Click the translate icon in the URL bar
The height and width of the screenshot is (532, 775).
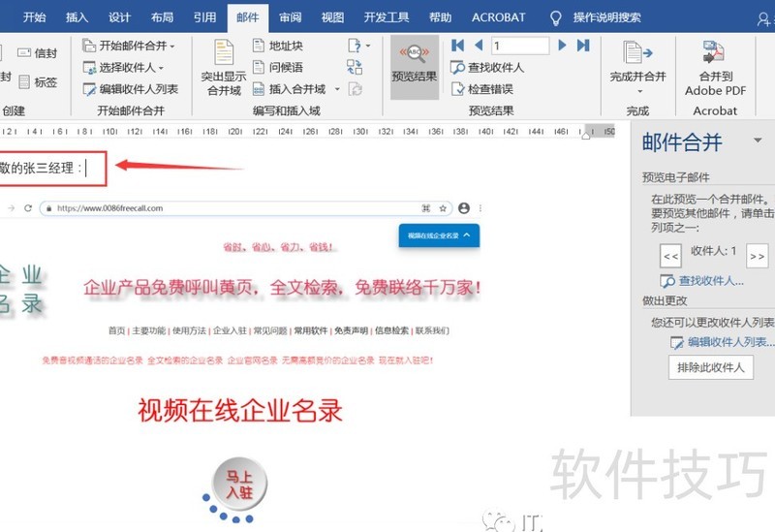[x=426, y=208]
